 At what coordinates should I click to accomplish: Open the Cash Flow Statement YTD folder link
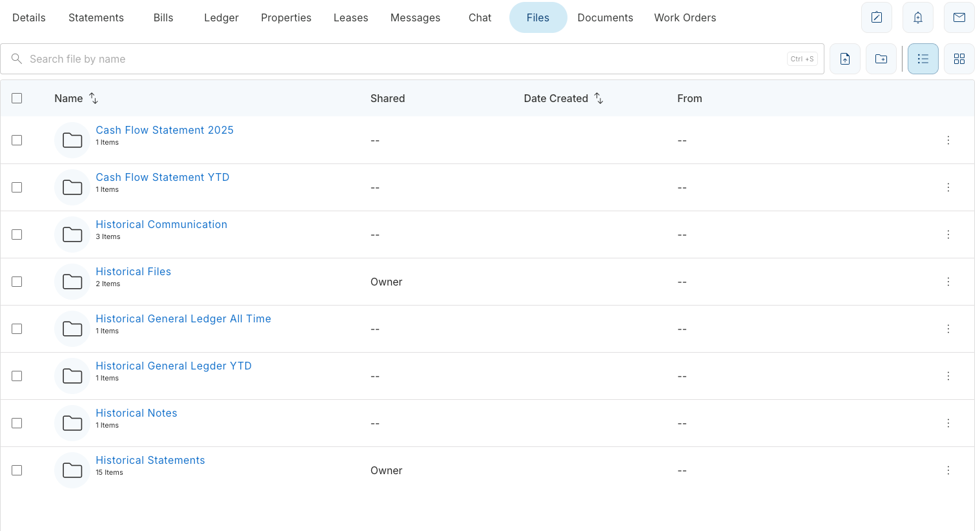point(163,177)
